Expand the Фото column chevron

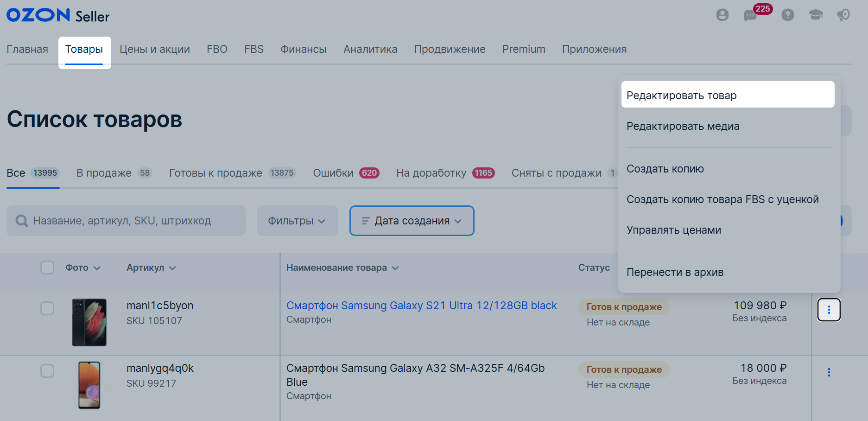click(x=97, y=268)
